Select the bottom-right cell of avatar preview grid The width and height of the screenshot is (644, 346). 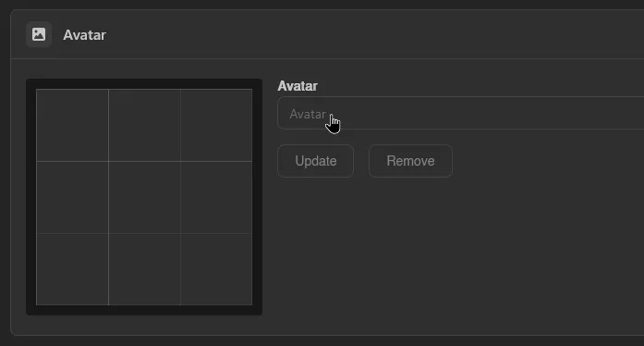216,269
